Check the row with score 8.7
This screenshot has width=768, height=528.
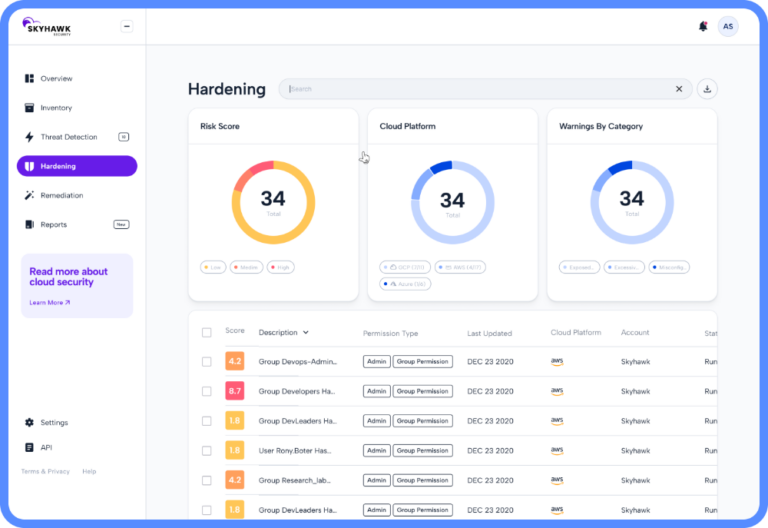click(x=207, y=391)
